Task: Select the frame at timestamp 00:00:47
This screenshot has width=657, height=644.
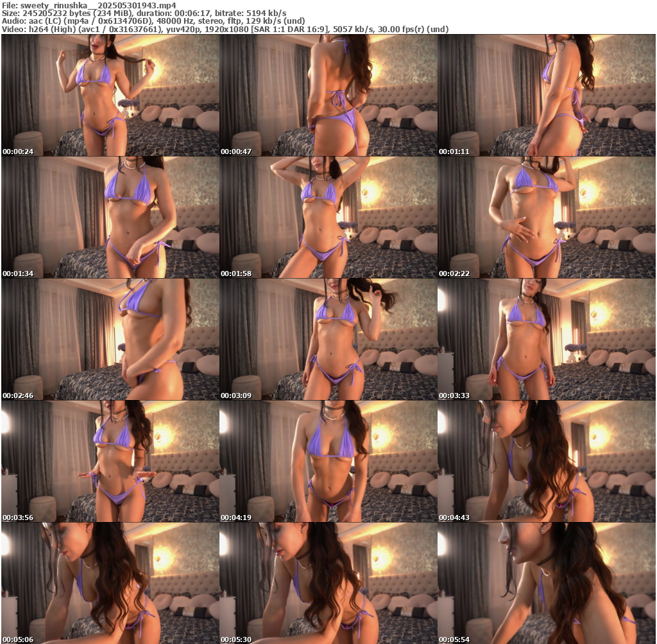Action: [x=328, y=95]
